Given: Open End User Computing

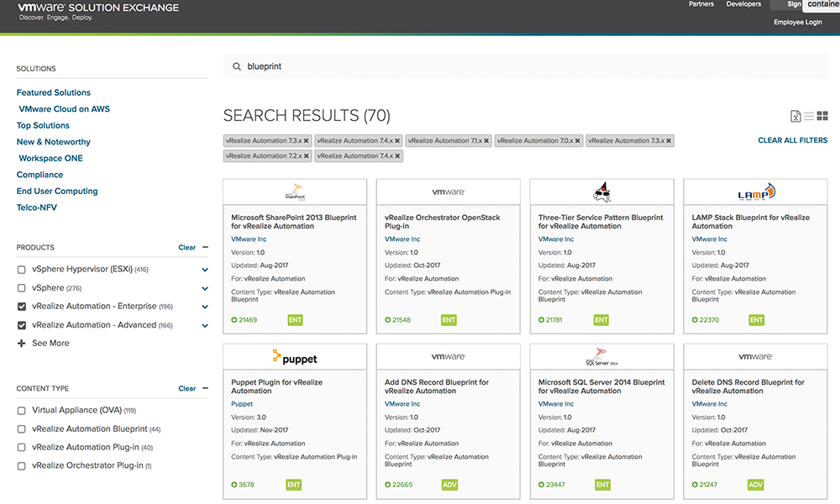Looking at the screenshot, I should pos(57,192).
